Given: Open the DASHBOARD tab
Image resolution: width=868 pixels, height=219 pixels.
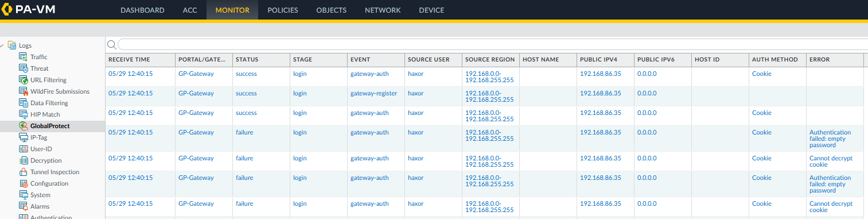Looking at the screenshot, I should click(x=142, y=10).
